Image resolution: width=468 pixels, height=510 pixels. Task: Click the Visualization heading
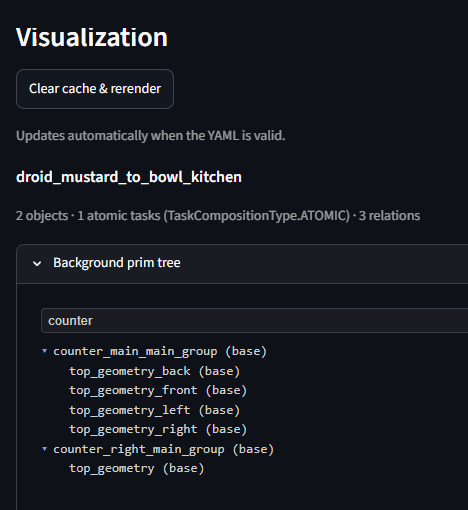point(92,37)
